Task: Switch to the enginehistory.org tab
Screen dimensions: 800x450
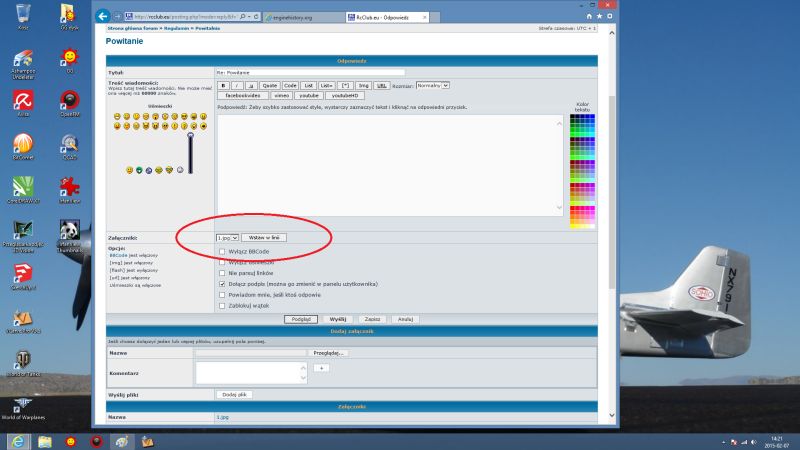Action: coord(304,17)
